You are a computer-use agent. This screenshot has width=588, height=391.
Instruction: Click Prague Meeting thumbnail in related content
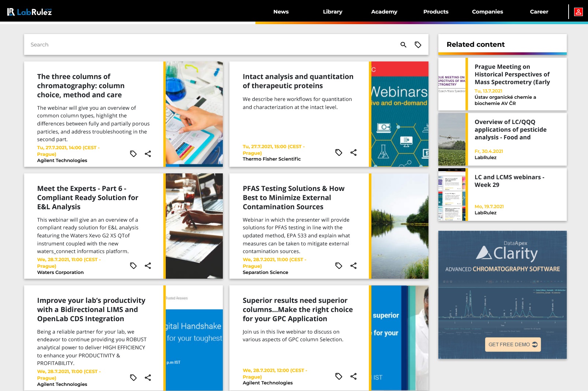pyautogui.click(x=452, y=84)
